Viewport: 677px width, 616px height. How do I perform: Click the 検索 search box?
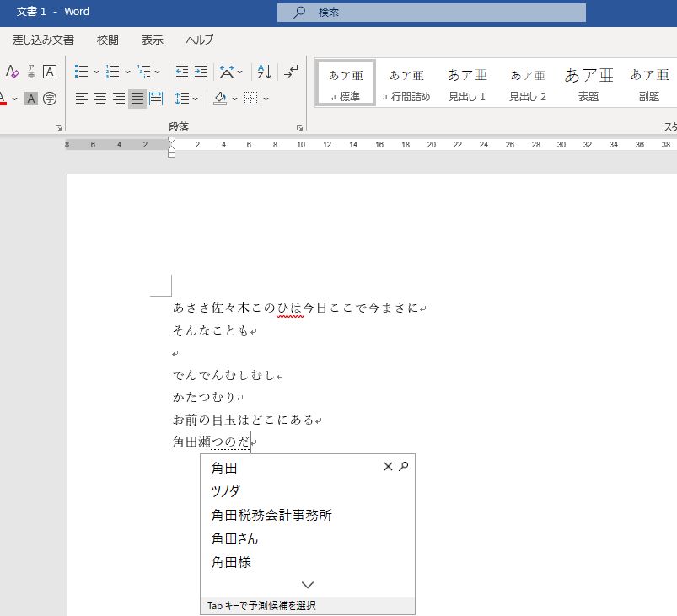coord(432,13)
